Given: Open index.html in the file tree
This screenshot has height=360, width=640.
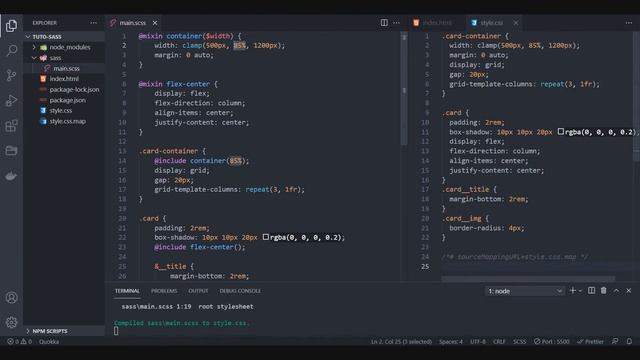Looking at the screenshot, I should point(64,79).
